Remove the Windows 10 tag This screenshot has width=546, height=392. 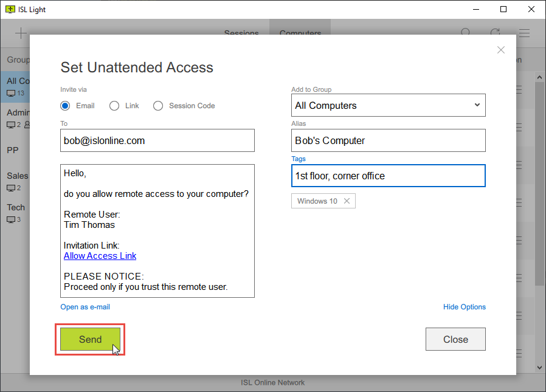(347, 201)
